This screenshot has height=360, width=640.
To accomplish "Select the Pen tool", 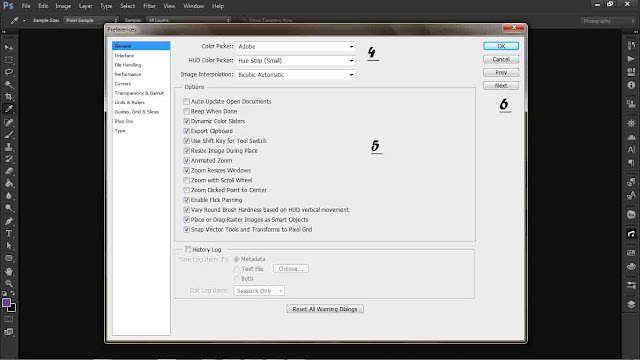I will (9, 221).
